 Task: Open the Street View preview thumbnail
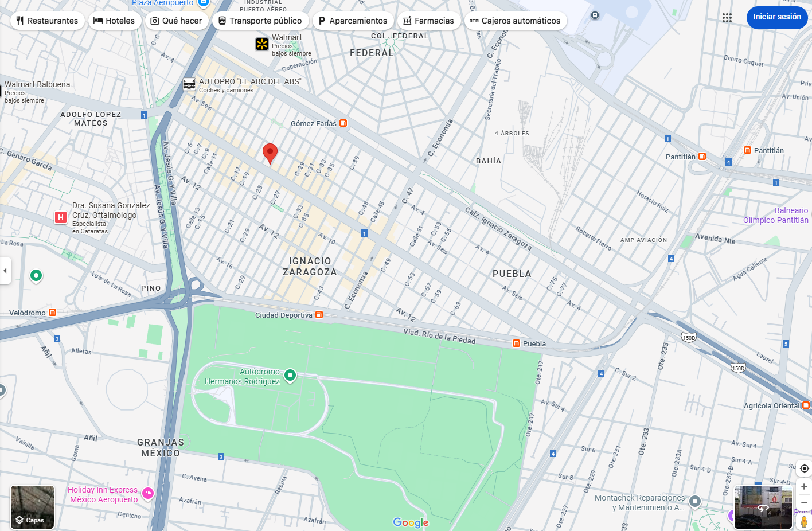click(763, 507)
